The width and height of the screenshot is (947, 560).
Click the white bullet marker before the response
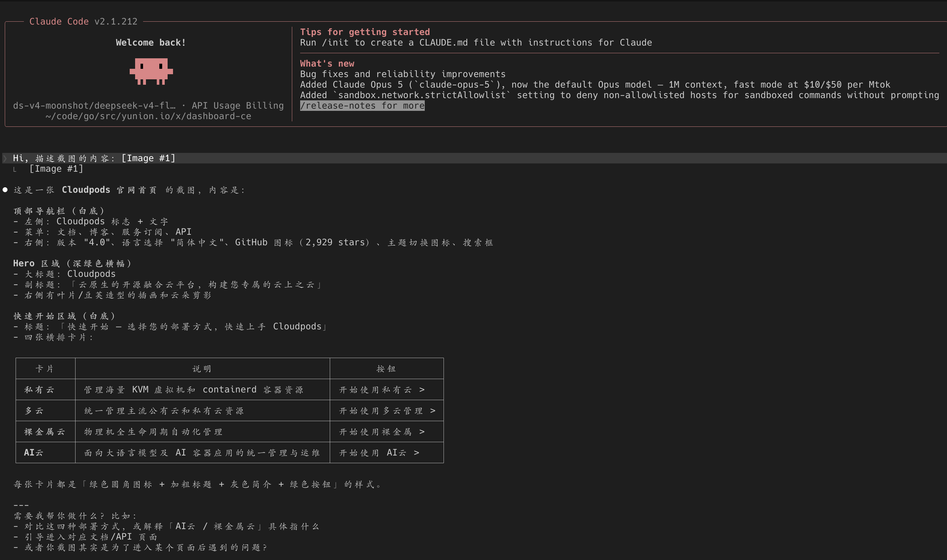(5, 190)
